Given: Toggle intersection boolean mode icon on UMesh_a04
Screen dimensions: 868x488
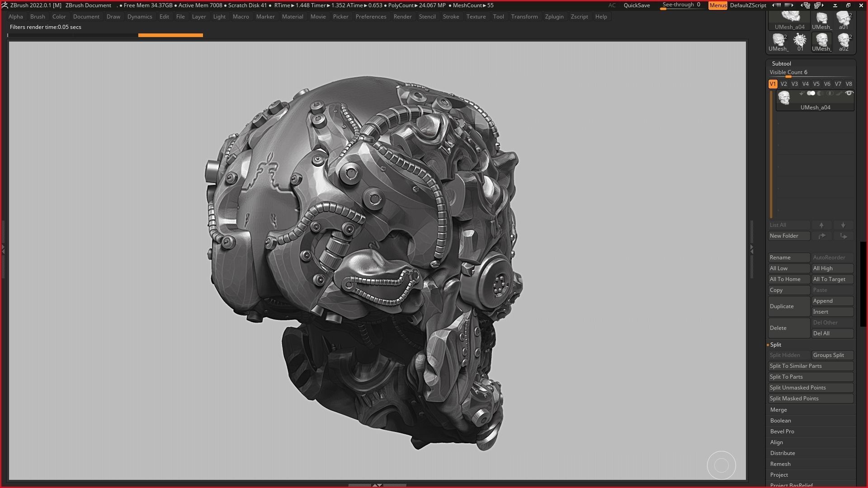Looking at the screenshot, I should [x=830, y=94].
